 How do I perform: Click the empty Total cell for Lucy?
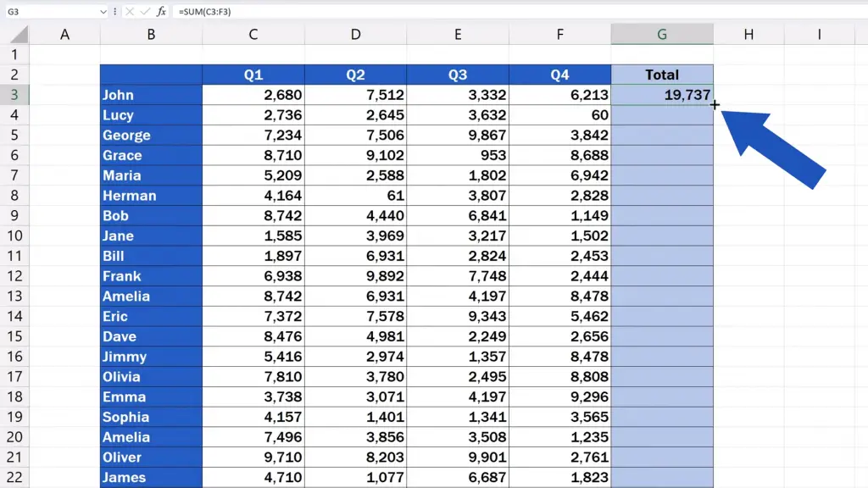pos(662,115)
